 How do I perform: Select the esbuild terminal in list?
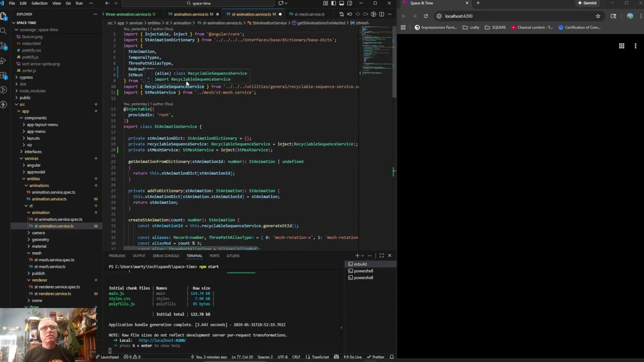371,264
